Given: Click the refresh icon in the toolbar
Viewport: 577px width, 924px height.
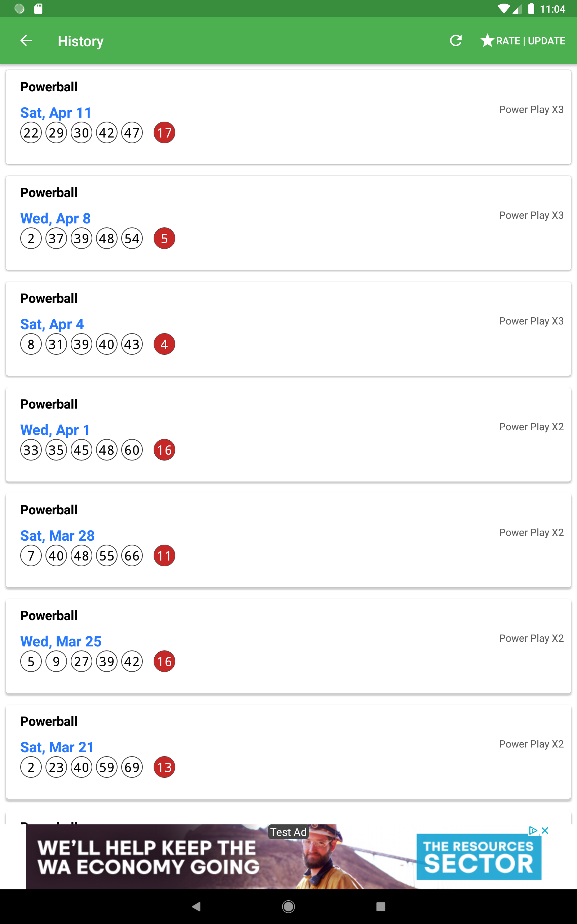Looking at the screenshot, I should click(x=455, y=40).
